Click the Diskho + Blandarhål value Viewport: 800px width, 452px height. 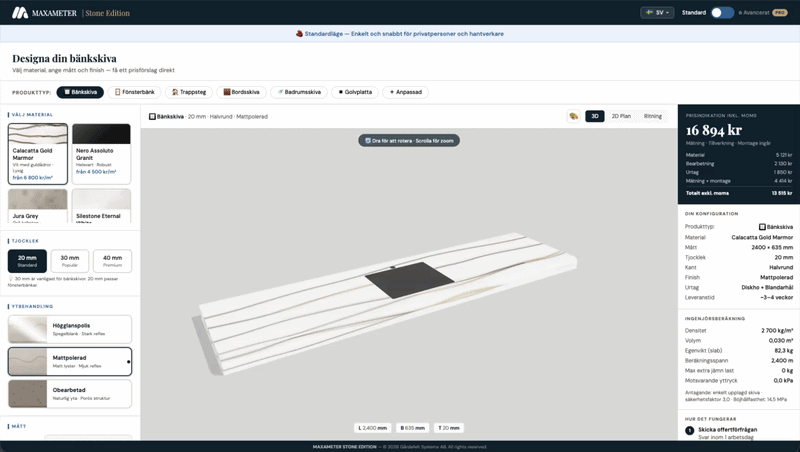pyautogui.click(x=767, y=287)
